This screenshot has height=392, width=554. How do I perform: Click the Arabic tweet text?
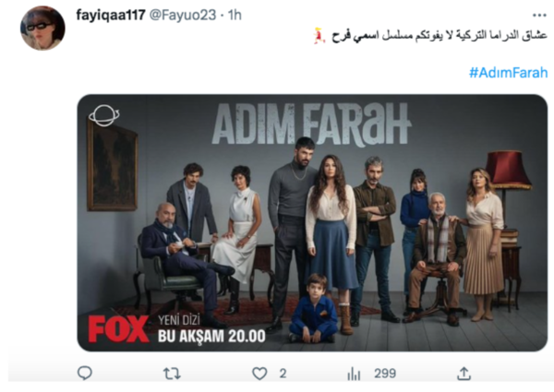pyautogui.click(x=440, y=36)
